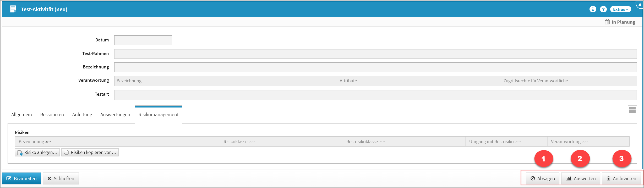Screen dimensions: 644x188
Task: Click Attribute column header in Verantwortung
Action: pyautogui.click(x=348, y=81)
